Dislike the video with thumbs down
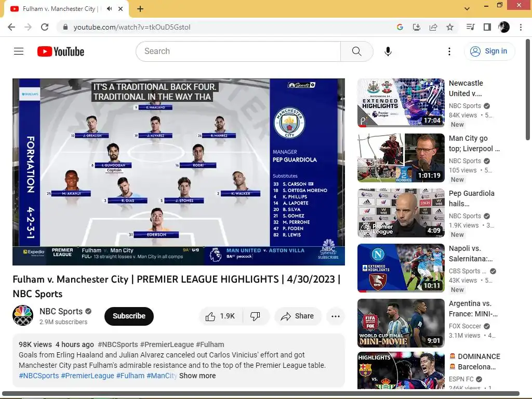 click(255, 316)
